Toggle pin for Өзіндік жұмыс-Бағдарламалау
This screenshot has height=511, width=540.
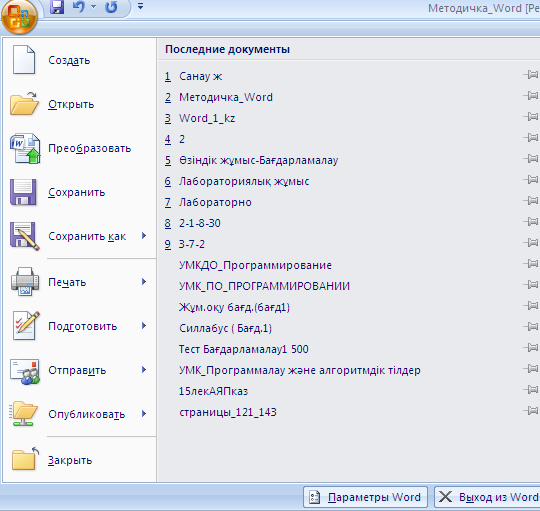(531, 159)
